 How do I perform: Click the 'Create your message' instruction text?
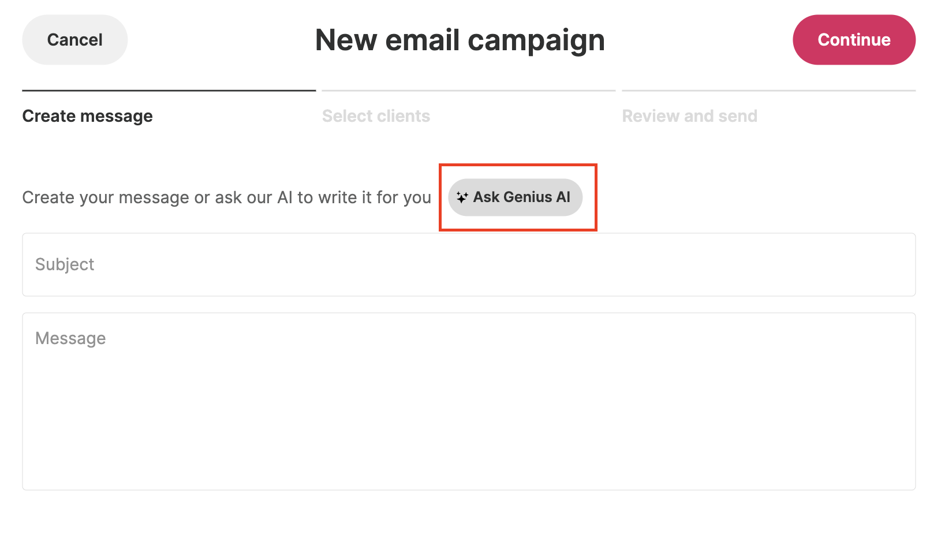point(226,197)
